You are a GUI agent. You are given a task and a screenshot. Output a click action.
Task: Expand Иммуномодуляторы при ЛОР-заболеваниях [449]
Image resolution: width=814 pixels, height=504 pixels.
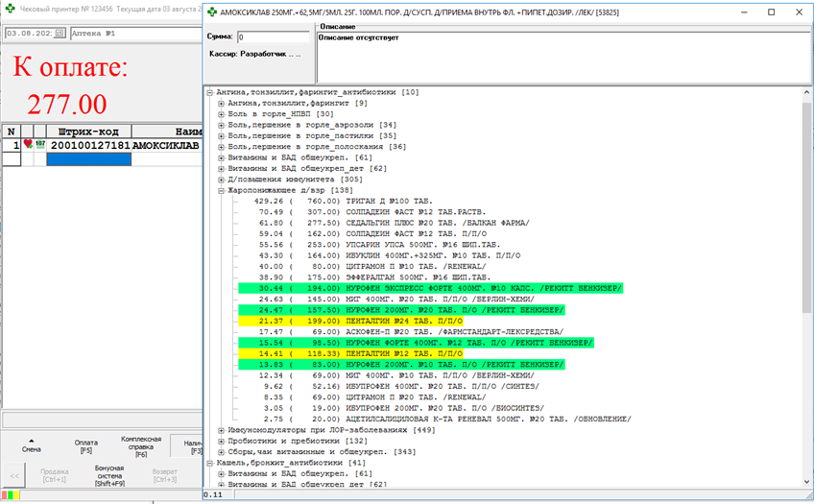(221, 430)
